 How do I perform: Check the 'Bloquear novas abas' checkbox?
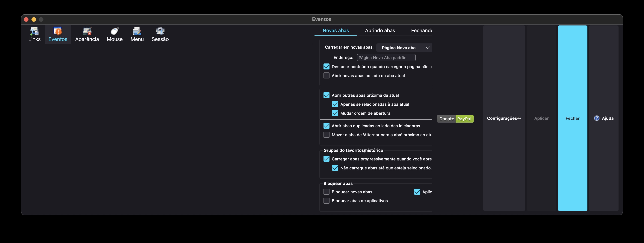click(326, 192)
